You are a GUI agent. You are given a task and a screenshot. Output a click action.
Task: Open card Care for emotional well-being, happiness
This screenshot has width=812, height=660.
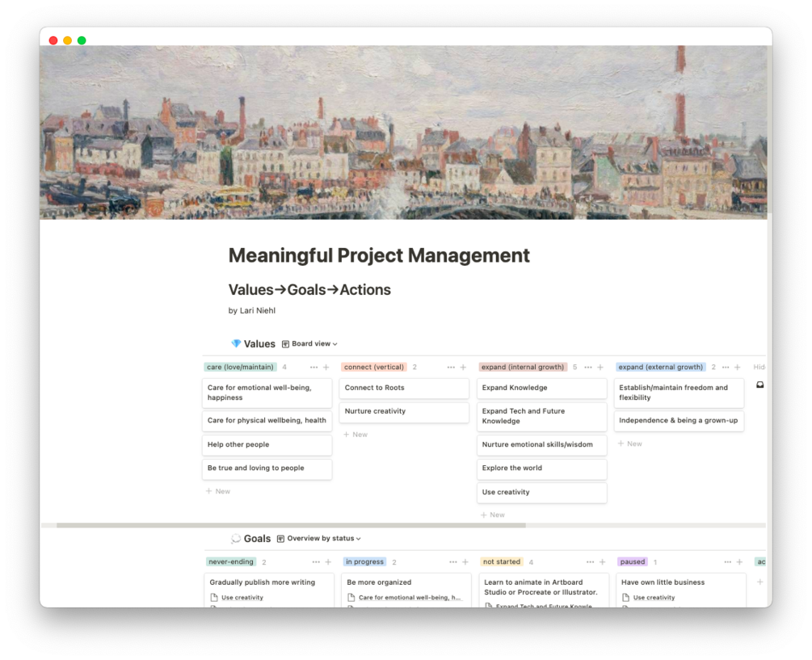267,393
